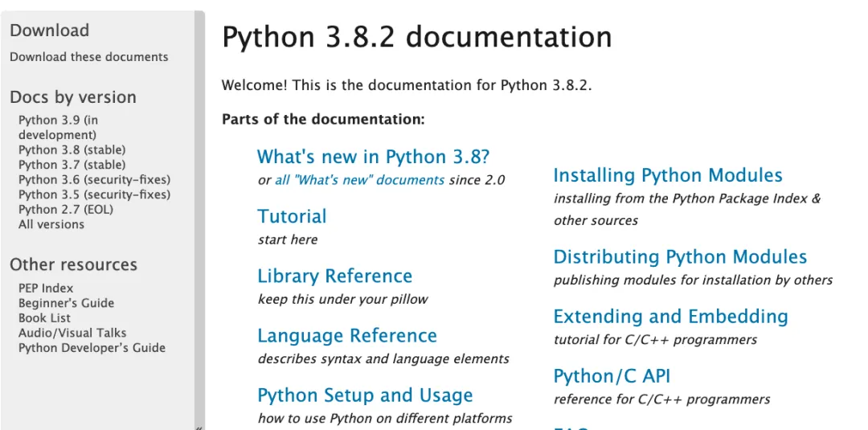This screenshot has height=430, width=868.
Task: Open the Python/C API reference
Action: pyautogui.click(x=612, y=376)
